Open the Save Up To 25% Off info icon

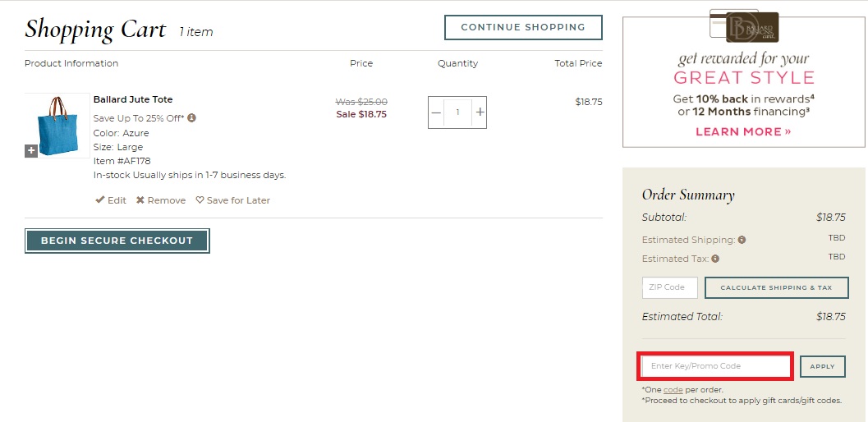click(x=191, y=118)
